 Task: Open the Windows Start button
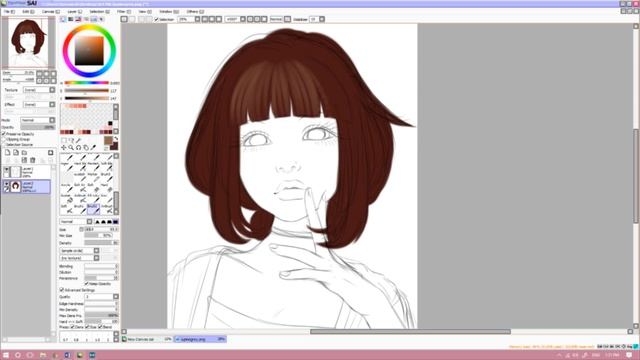point(6,355)
